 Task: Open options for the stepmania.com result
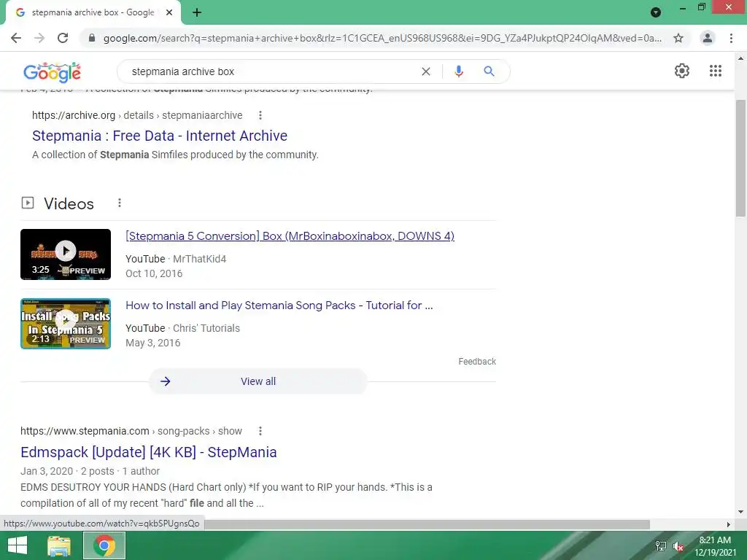tap(260, 431)
